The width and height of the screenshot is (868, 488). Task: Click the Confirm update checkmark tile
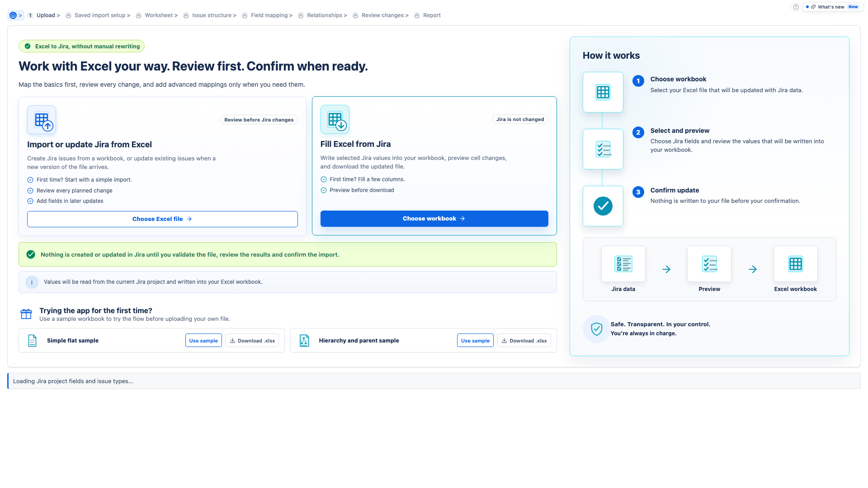click(603, 206)
